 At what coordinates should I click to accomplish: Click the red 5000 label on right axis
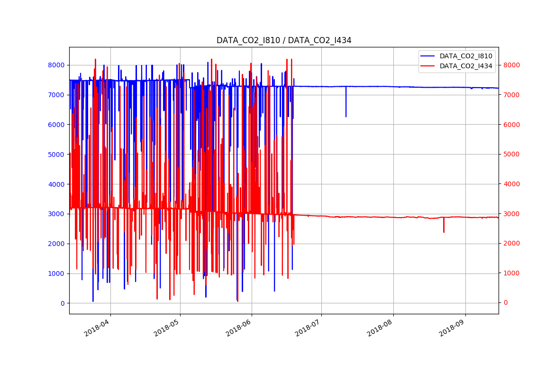pyautogui.click(x=511, y=154)
